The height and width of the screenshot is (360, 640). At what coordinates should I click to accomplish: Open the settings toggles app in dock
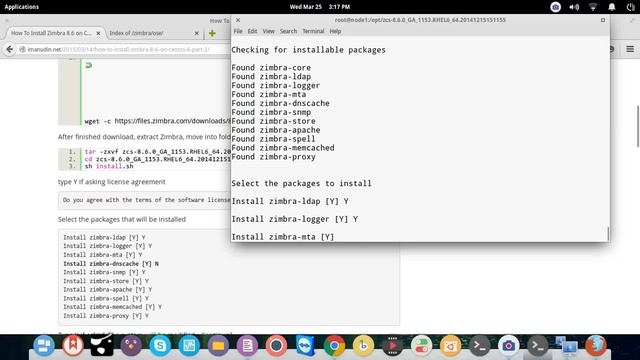pyautogui.click(x=421, y=346)
